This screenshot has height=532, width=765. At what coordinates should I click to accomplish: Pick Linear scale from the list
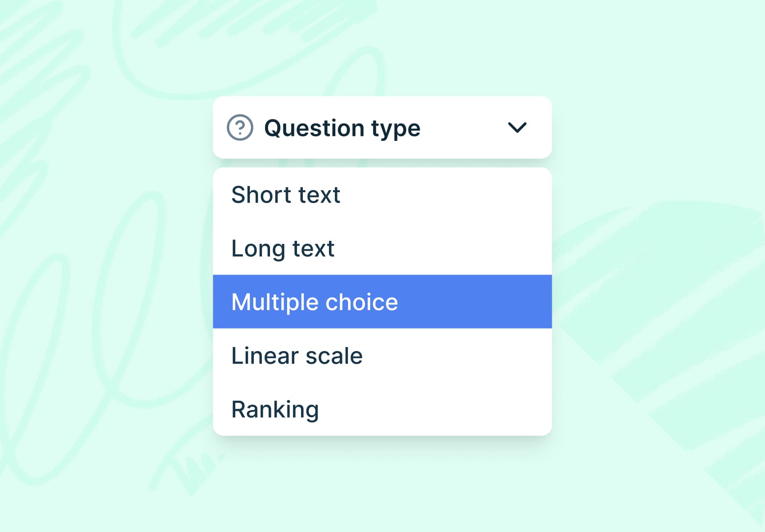tap(296, 355)
